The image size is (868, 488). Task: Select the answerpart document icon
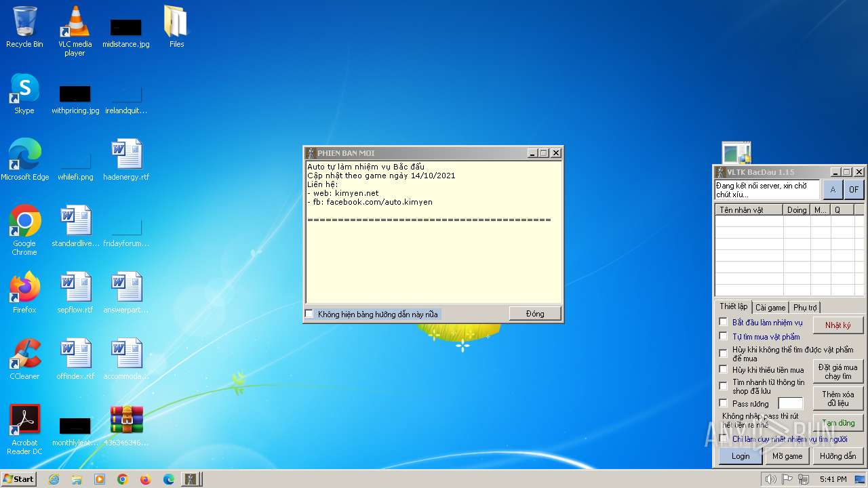coord(126,293)
